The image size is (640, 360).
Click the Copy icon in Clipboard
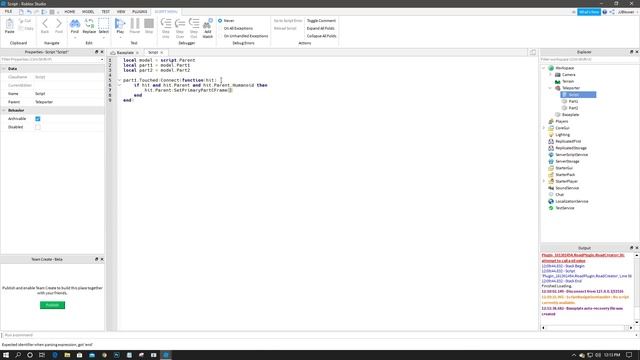tap(21, 28)
